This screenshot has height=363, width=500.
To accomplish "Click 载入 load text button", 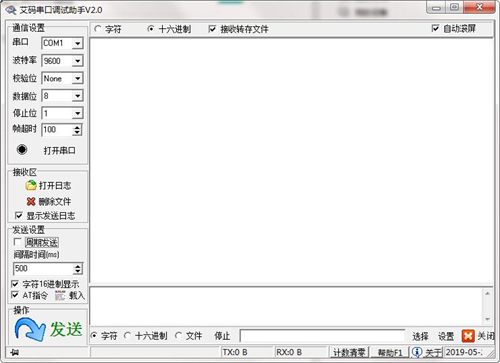I will (x=77, y=295).
